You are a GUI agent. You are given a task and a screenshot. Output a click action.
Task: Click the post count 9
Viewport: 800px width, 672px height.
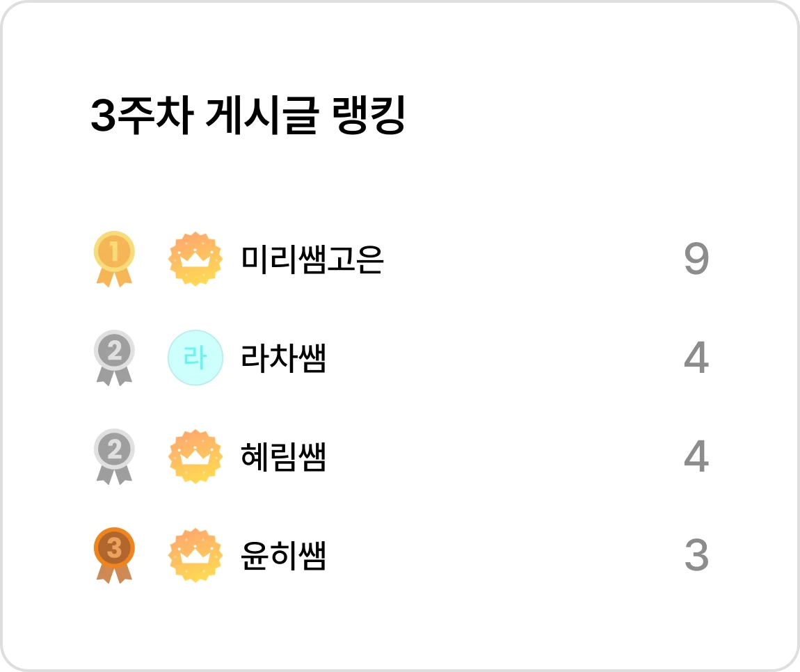tap(696, 259)
